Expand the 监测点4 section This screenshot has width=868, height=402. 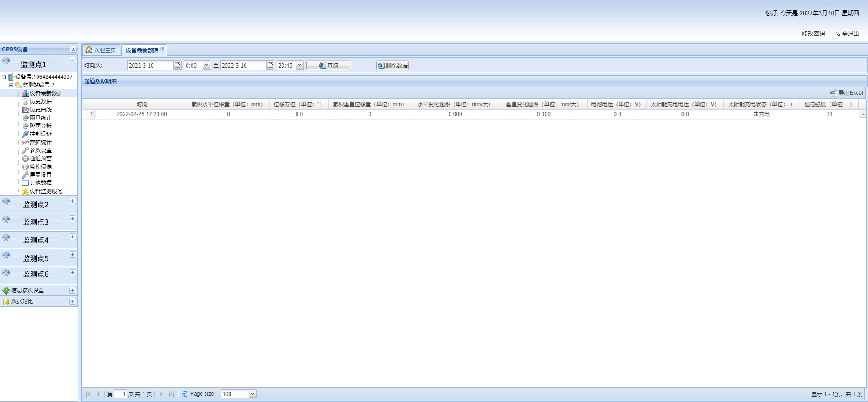pos(72,237)
